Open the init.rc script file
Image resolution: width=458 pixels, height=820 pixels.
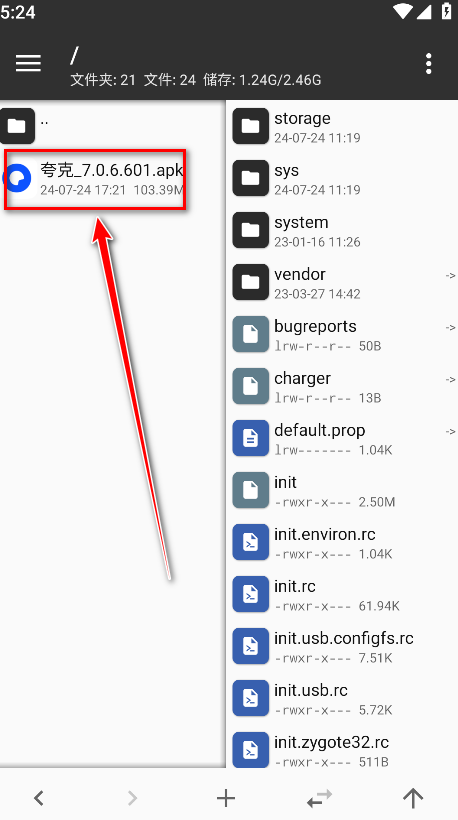(342, 595)
